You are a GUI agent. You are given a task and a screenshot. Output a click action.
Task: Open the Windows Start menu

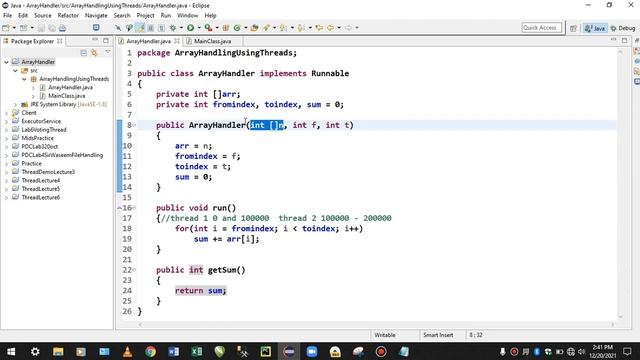[x=11, y=351]
